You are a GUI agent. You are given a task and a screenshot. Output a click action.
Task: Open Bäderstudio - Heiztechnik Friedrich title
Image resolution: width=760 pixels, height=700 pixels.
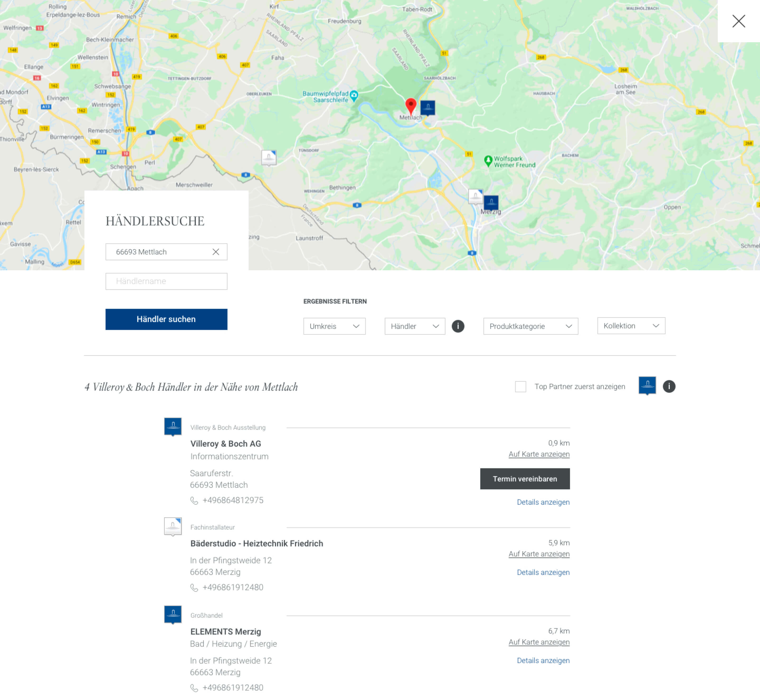[x=257, y=543]
